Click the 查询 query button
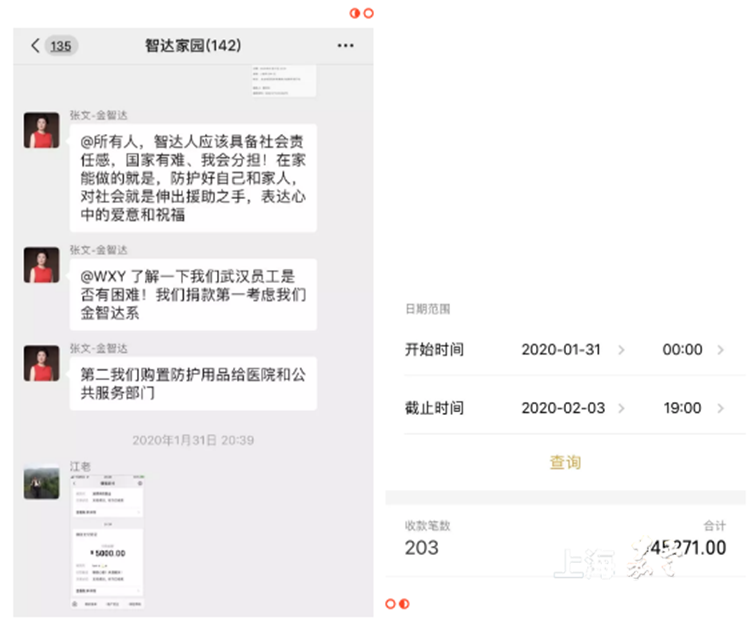 (x=565, y=462)
